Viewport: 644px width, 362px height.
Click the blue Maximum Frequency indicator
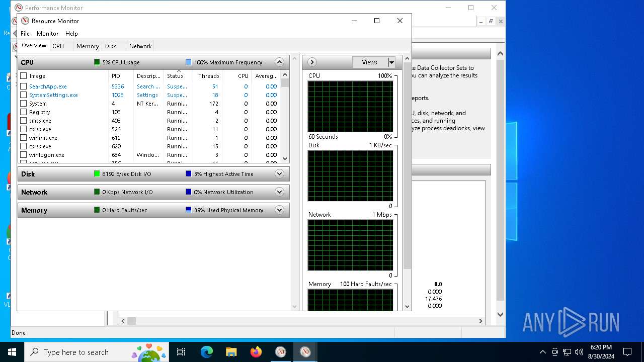pyautogui.click(x=188, y=62)
